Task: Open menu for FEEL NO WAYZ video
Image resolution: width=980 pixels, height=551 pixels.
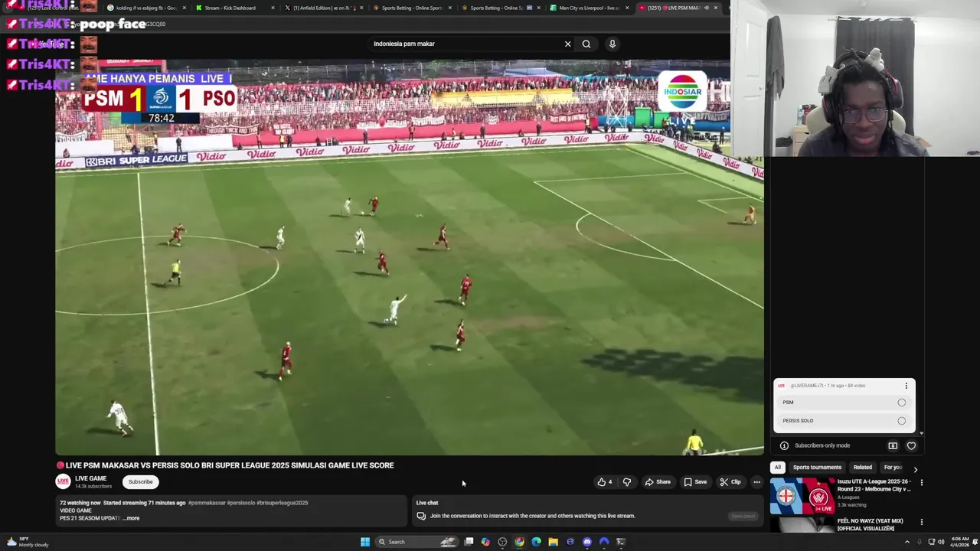Action: pyautogui.click(x=921, y=522)
